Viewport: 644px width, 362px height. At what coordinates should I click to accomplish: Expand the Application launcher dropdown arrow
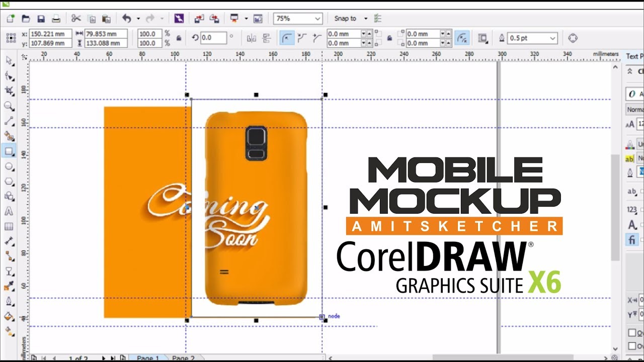pyautogui.click(x=246, y=19)
